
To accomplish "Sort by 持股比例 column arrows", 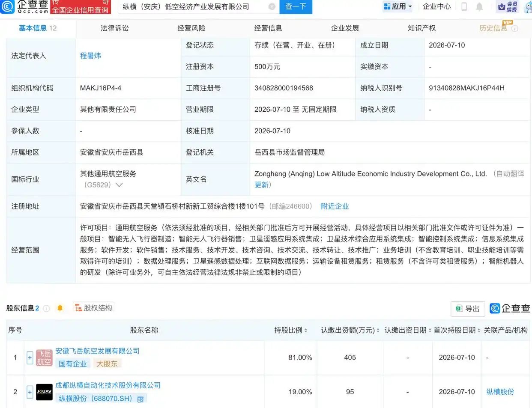I will [x=305, y=331].
